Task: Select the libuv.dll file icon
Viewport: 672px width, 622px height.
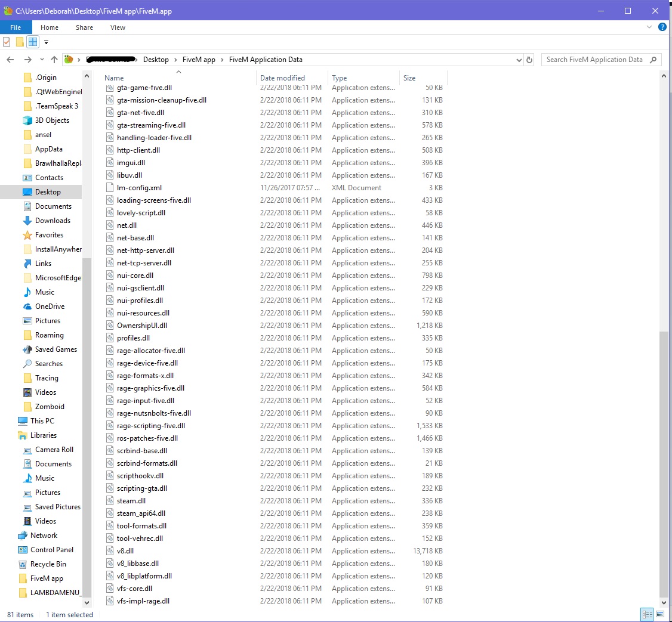Action: (x=110, y=175)
